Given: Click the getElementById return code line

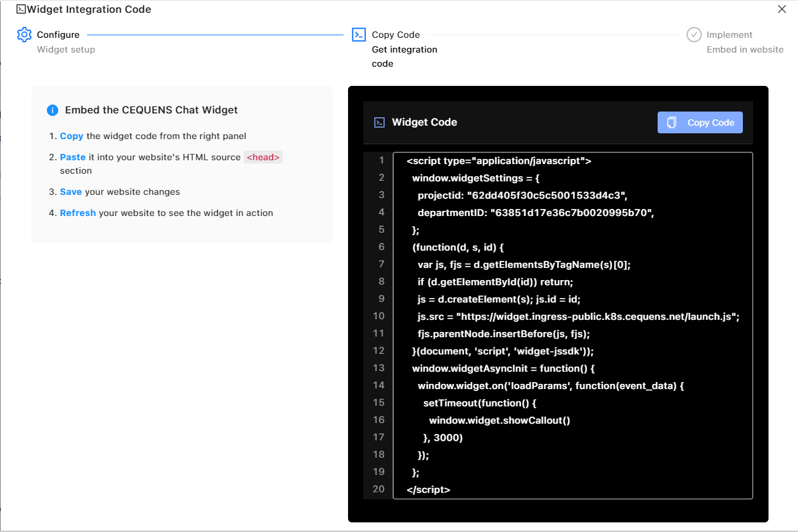Looking at the screenshot, I should click(495, 282).
